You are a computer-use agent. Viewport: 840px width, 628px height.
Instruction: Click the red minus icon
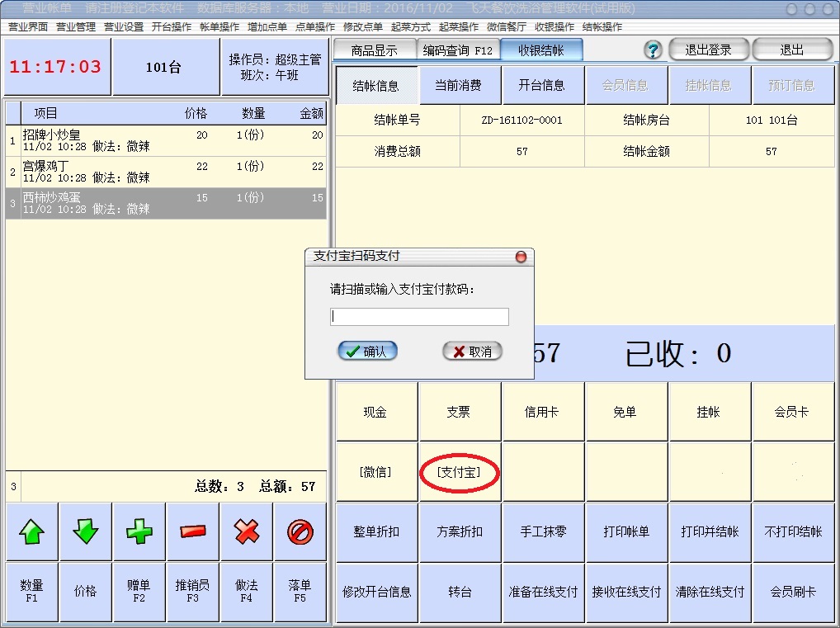click(x=192, y=532)
